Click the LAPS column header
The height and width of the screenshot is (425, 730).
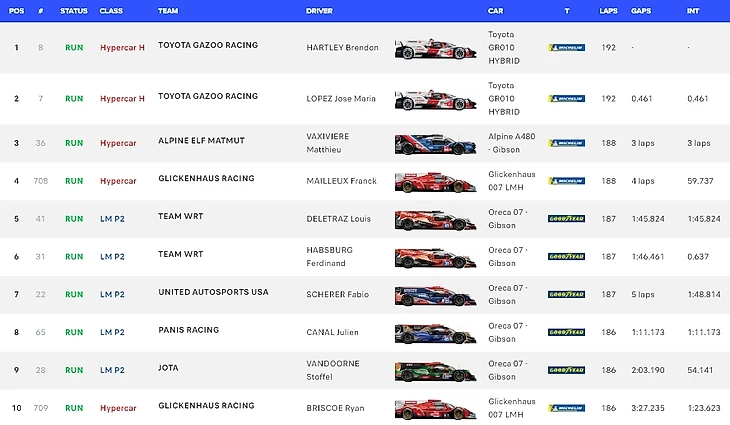pos(608,11)
